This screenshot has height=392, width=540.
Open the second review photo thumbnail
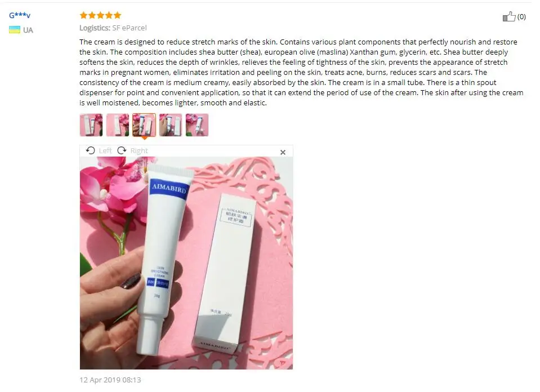tap(118, 124)
